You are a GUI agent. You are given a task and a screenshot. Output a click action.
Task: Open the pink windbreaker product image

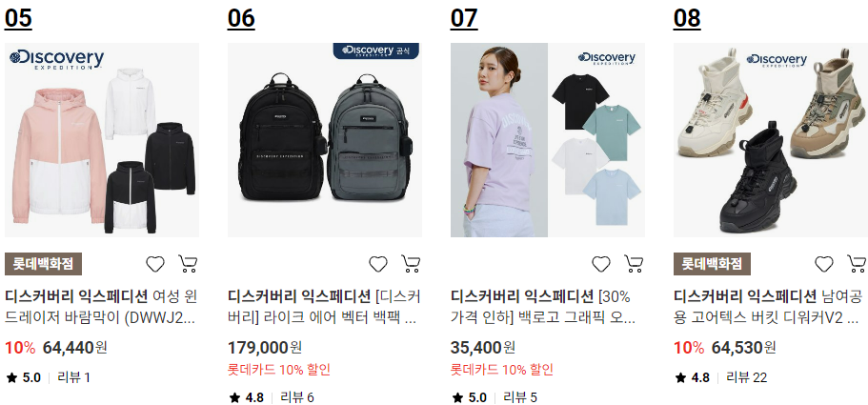(x=102, y=140)
